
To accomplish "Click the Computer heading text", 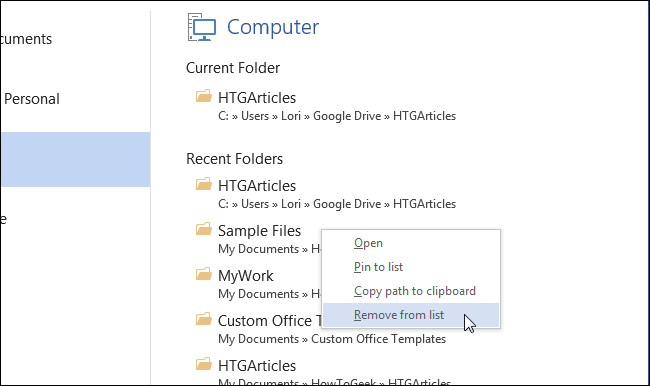I will click(273, 27).
